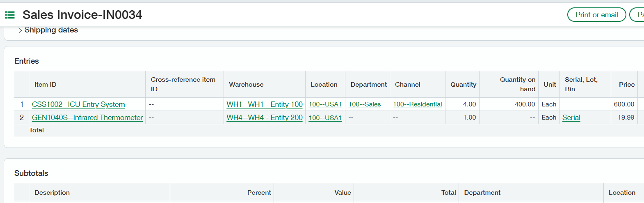Click the Price column header
This screenshot has height=203, width=644.
(x=626, y=84)
